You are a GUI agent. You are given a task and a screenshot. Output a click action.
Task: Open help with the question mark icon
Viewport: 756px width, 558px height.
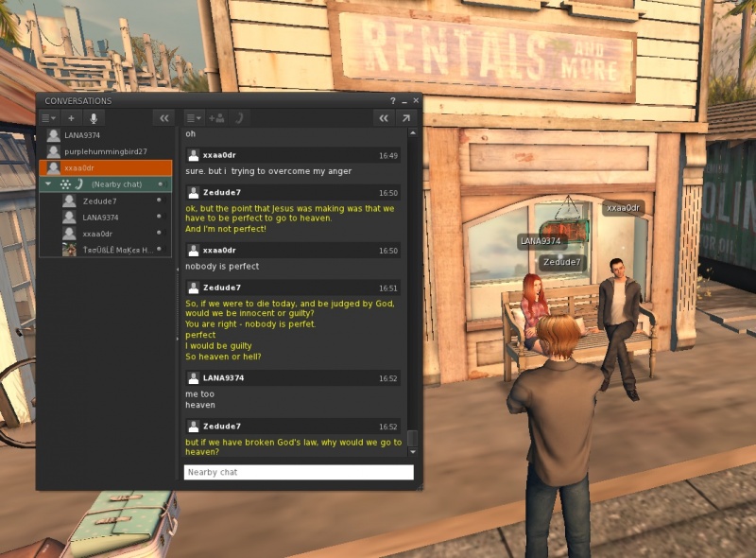point(393,101)
